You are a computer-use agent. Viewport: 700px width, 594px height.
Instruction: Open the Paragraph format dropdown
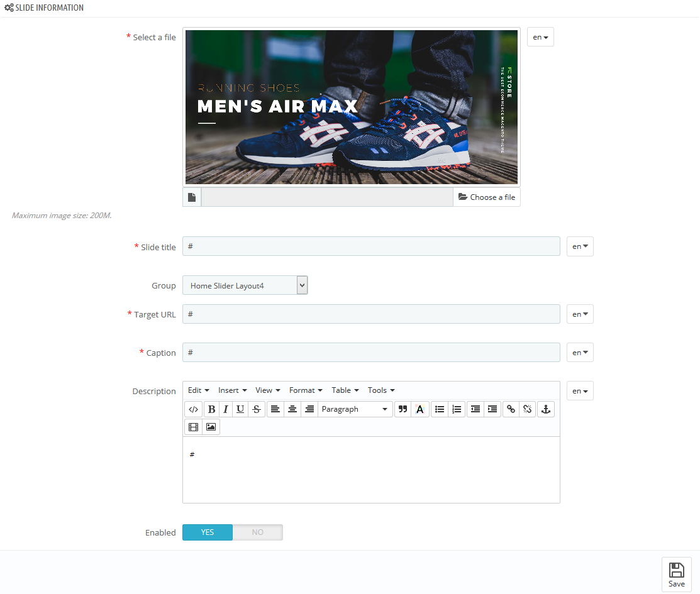355,409
